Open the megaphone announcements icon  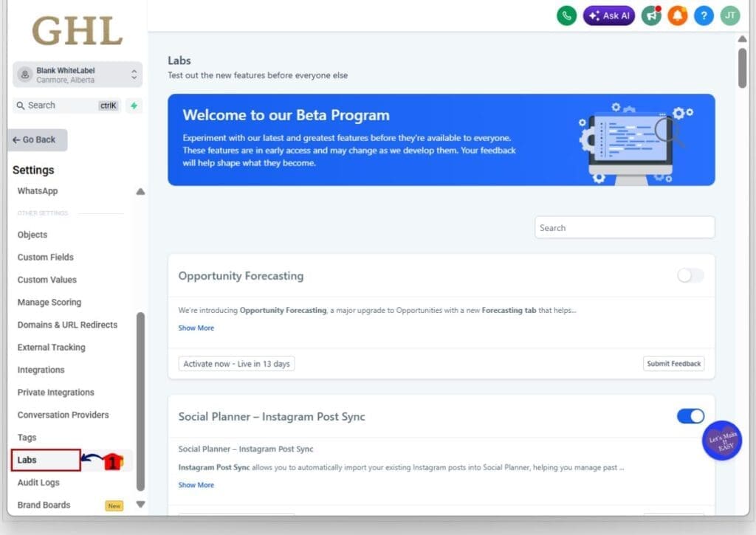(651, 15)
